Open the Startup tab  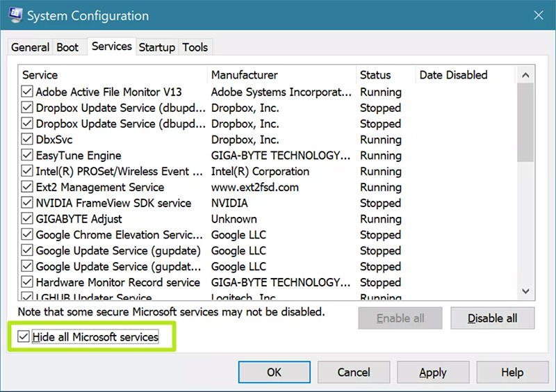[x=157, y=47]
